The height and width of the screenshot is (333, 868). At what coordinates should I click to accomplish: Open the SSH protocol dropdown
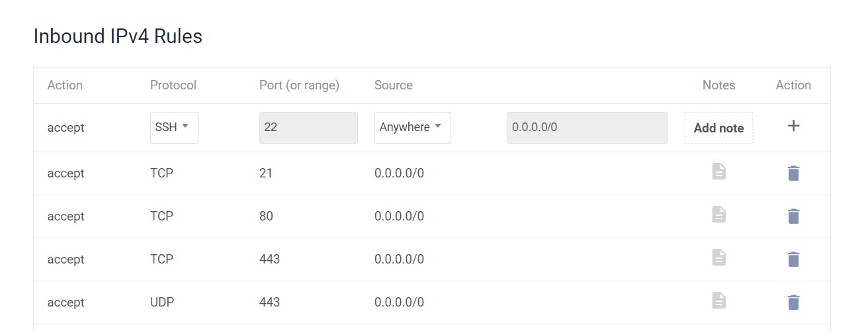click(x=174, y=127)
